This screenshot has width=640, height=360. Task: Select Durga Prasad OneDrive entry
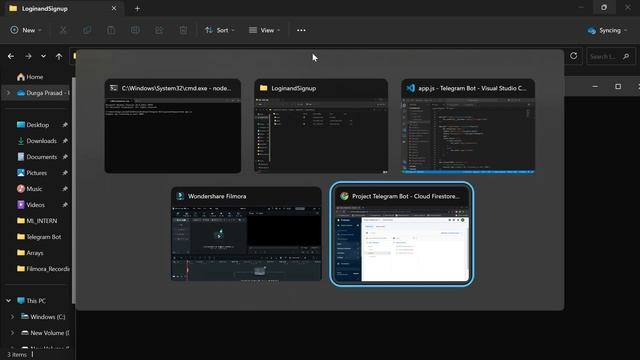(x=43, y=93)
